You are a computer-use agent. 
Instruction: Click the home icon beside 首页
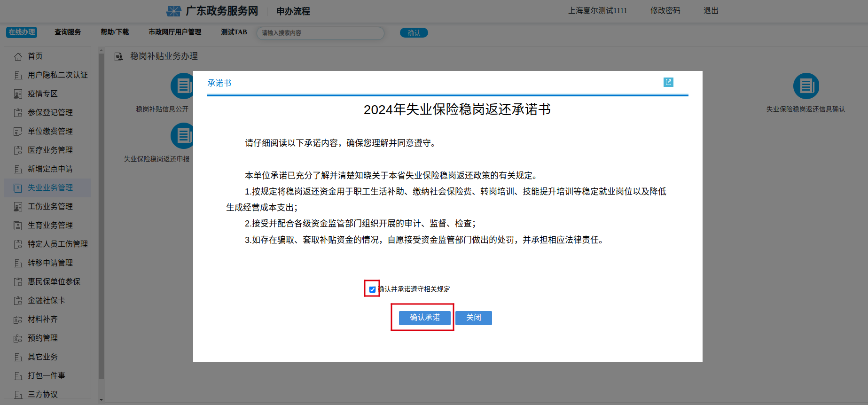click(18, 56)
